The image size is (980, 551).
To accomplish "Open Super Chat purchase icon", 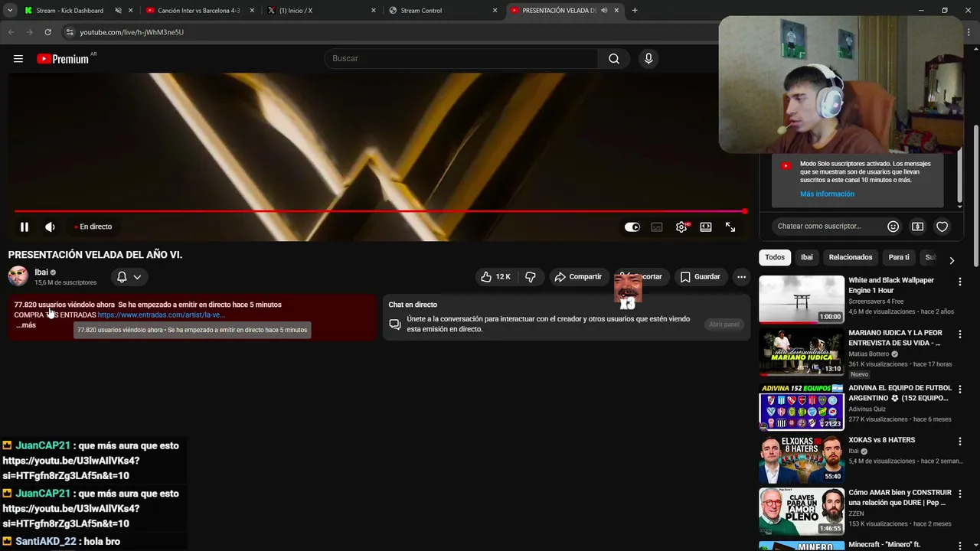I will (x=917, y=227).
